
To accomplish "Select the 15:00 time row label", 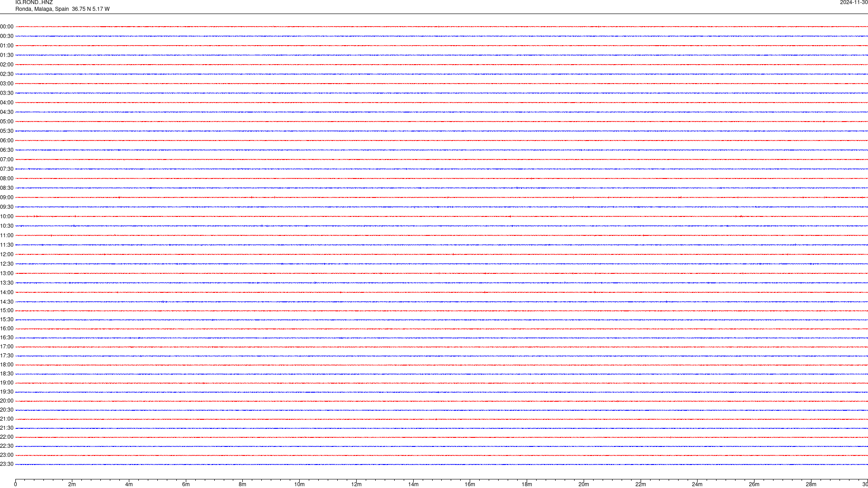I will 7,310.
